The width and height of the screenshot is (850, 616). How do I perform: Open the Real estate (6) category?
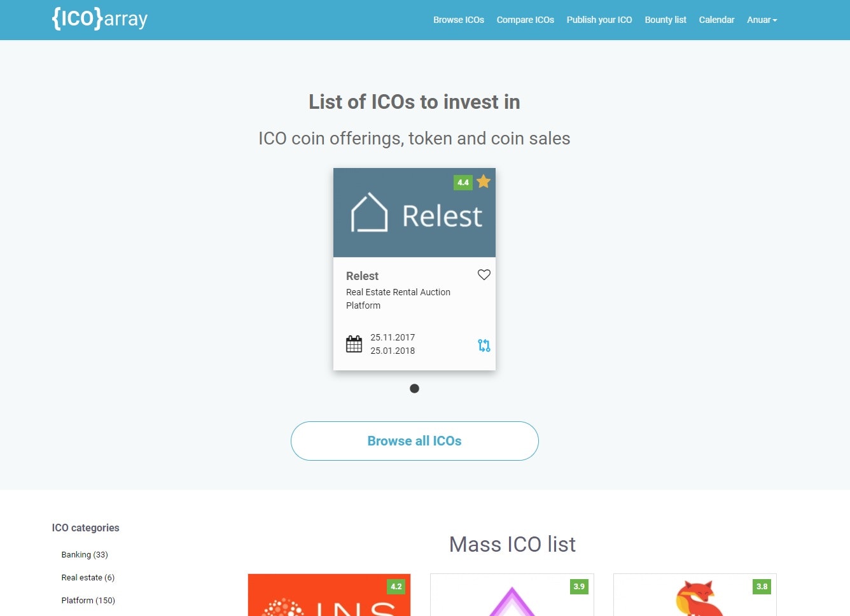[88, 577]
